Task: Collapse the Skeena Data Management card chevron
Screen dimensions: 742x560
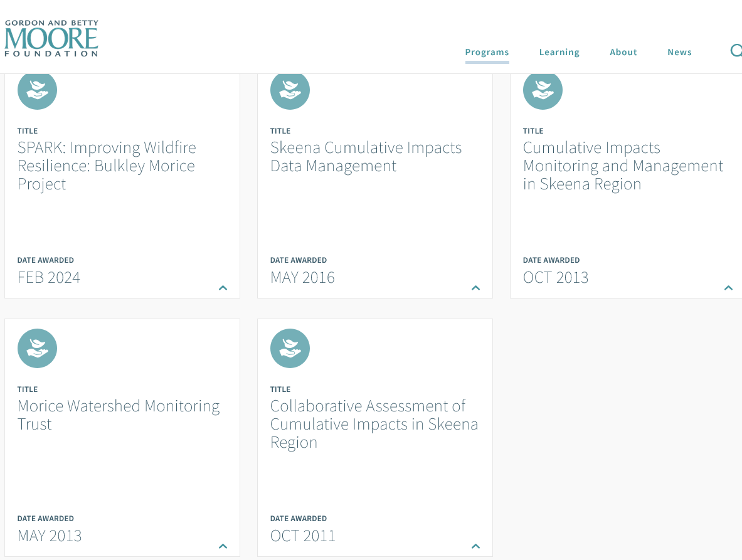Action: pos(475,288)
